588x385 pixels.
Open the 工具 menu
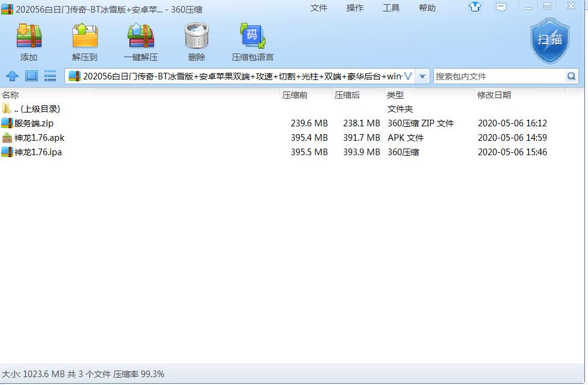click(x=391, y=8)
